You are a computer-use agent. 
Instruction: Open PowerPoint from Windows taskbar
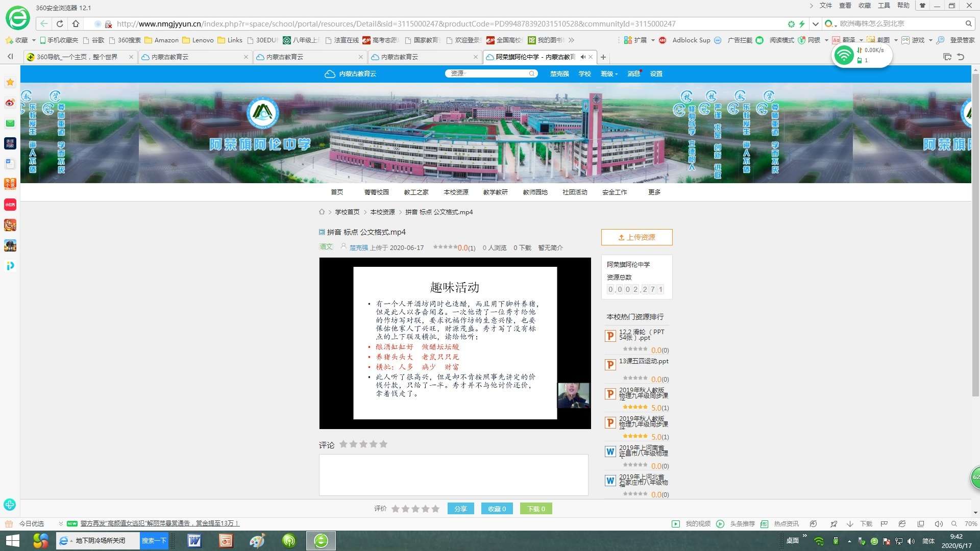[226, 540]
